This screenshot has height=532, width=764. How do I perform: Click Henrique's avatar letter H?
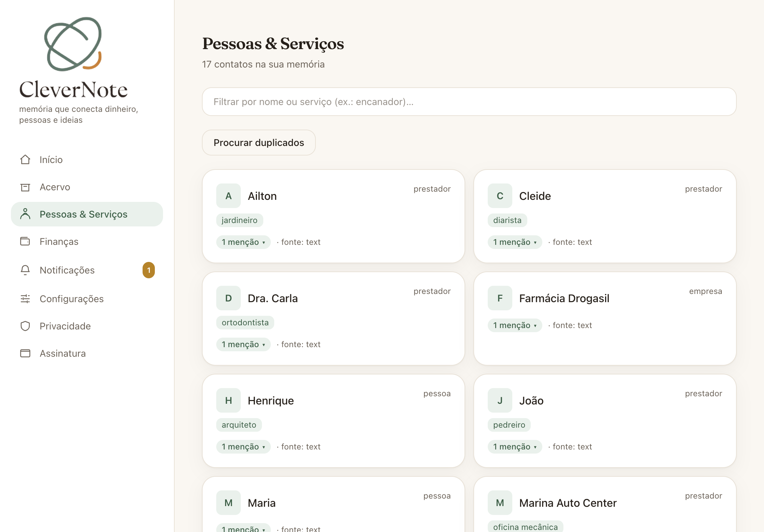coord(229,400)
